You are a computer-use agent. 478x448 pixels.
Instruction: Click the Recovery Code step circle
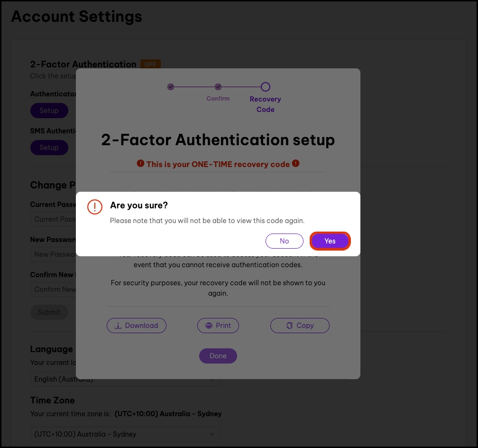point(266,87)
